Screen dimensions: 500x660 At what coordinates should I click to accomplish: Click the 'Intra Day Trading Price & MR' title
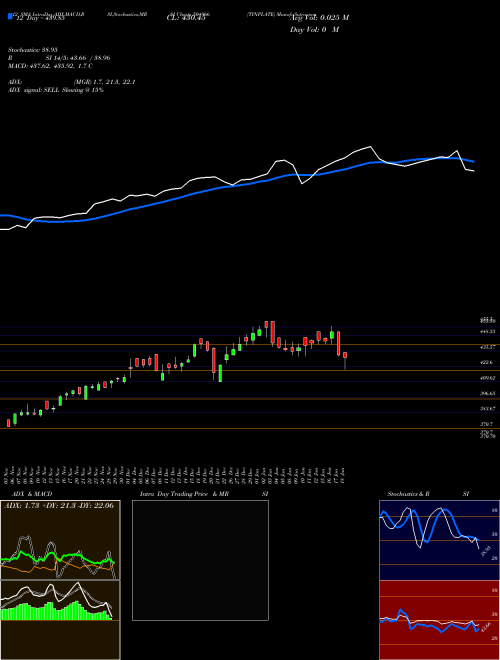click(x=184, y=494)
